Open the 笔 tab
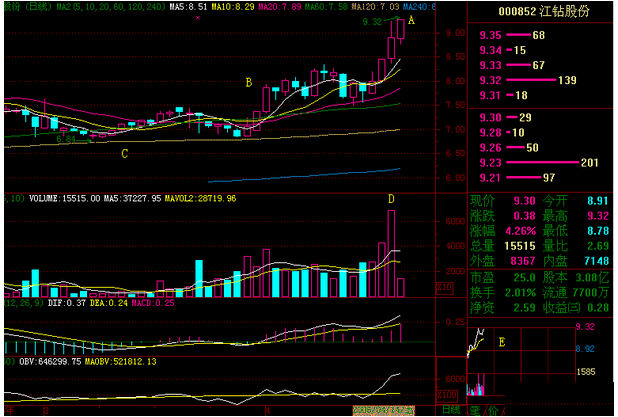The height and width of the screenshot is (417, 618). tap(475, 411)
